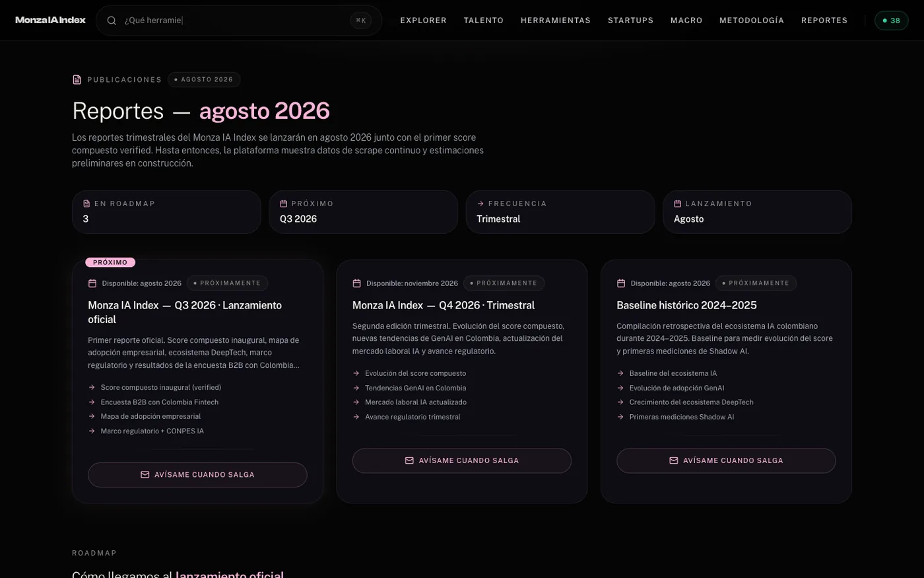Open Herramientas in the navigation

pyautogui.click(x=555, y=20)
